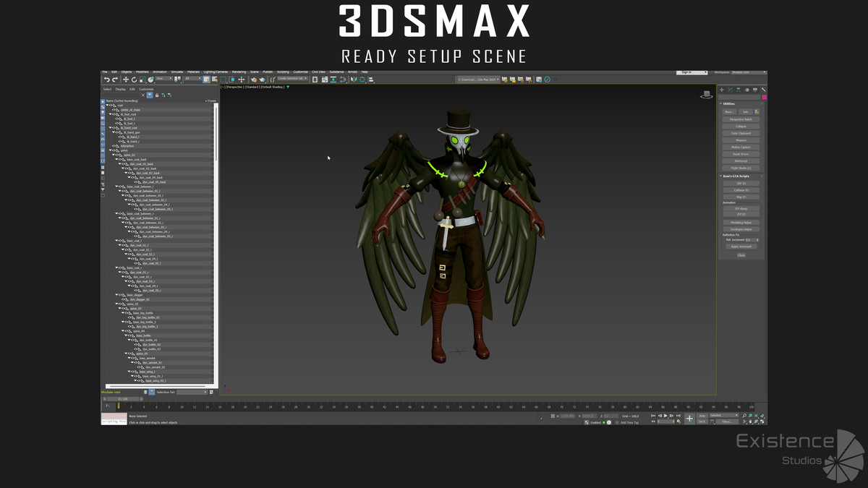This screenshot has width=868, height=488.
Task: Activate the Select and Move tool
Action: pos(126,80)
